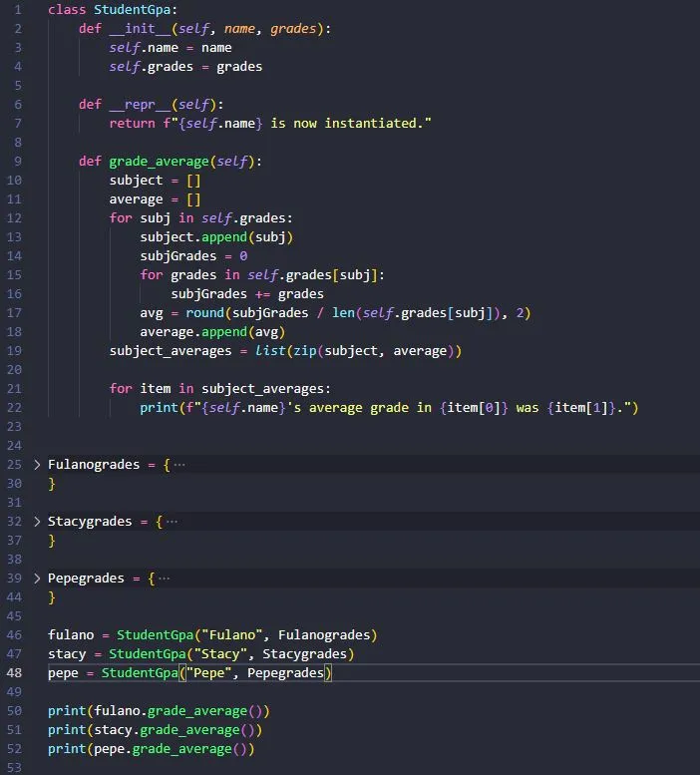Click the "Pepe" string argument
This screenshot has height=775, width=700.
(208, 673)
